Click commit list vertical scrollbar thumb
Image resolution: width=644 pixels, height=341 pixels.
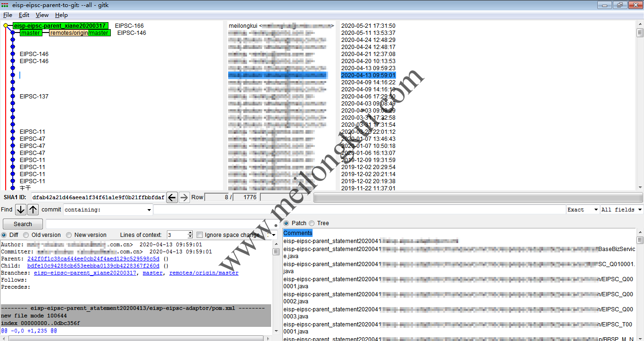[x=640, y=33]
